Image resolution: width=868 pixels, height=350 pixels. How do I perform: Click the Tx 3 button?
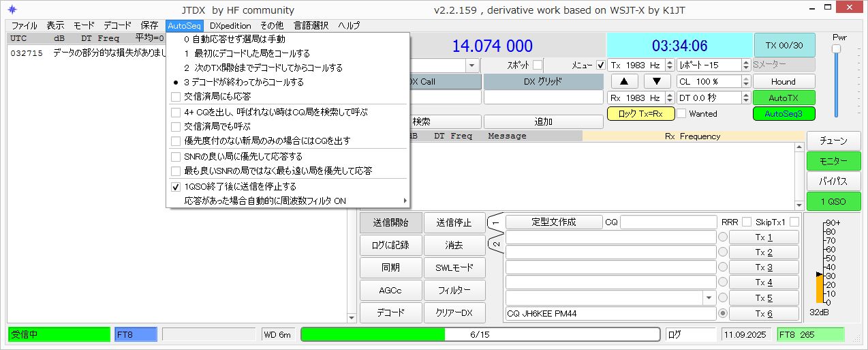point(764,267)
